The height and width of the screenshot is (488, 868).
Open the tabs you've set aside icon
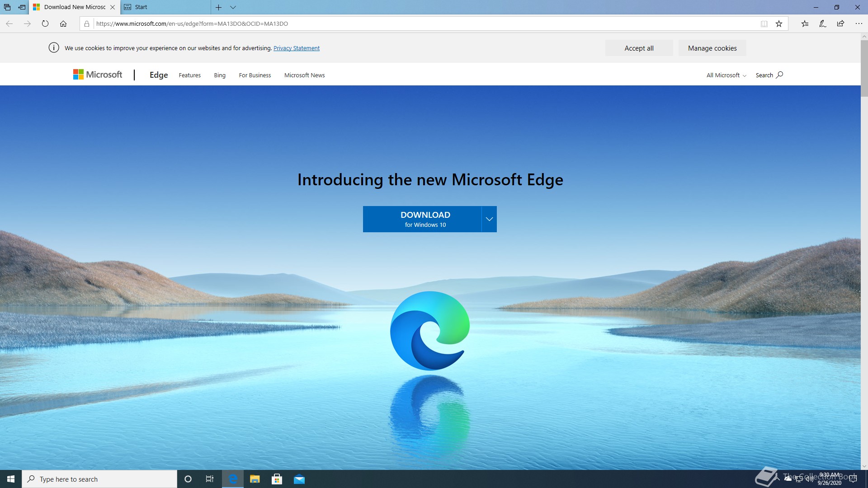pos(7,7)
